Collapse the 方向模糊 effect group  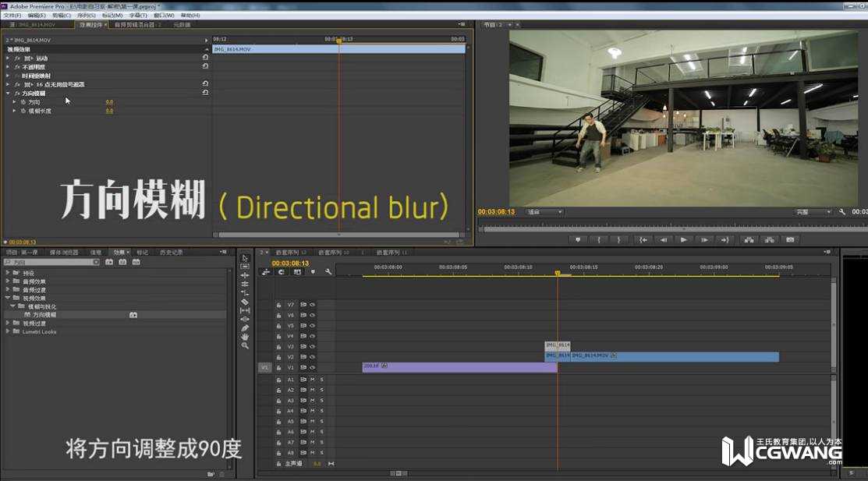tap(8, 93)
